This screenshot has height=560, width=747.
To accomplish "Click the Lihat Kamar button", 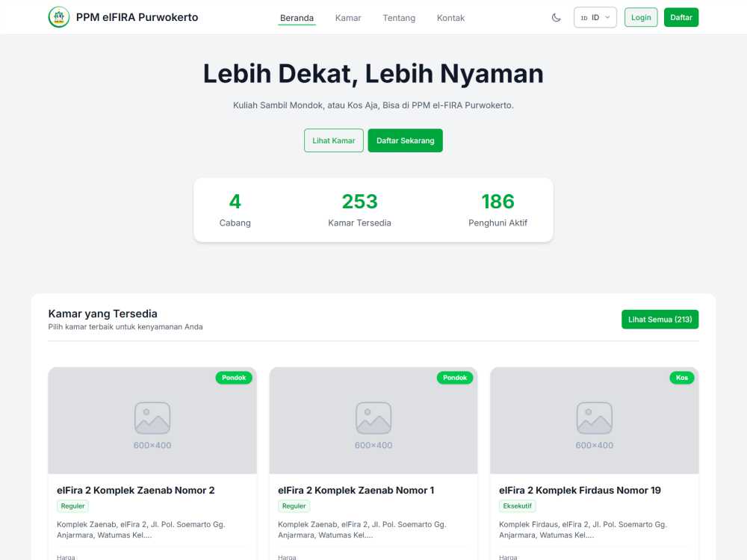I will [x=334, y=140].
